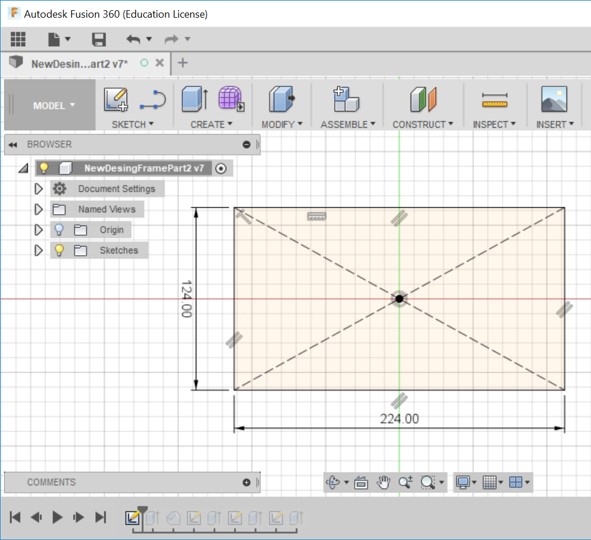Pick the Extrude tool in Create
This screenshot has height=540, width=591.
(194, 99)
